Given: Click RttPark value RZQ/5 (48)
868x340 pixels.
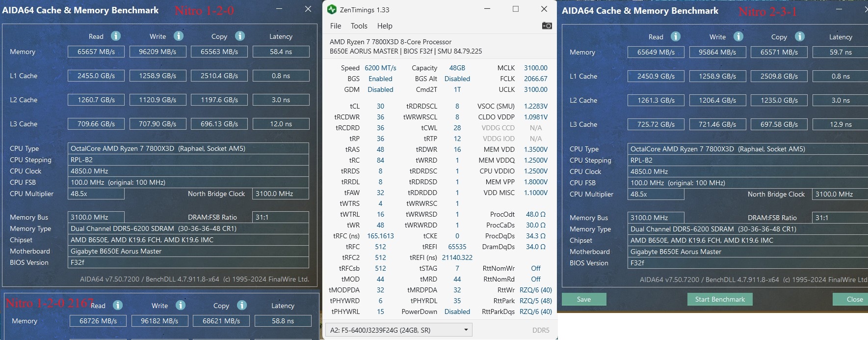Looking at the screenshot, I should coord(535,301).
